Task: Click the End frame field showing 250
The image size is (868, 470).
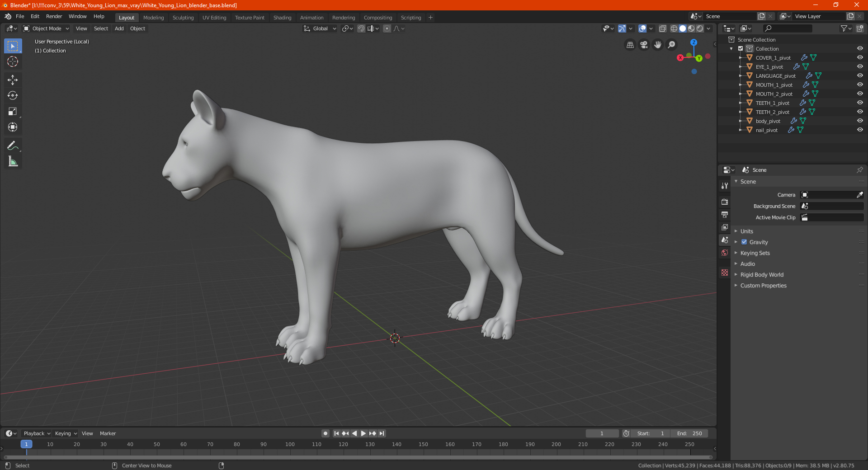Action: (689, 433)
